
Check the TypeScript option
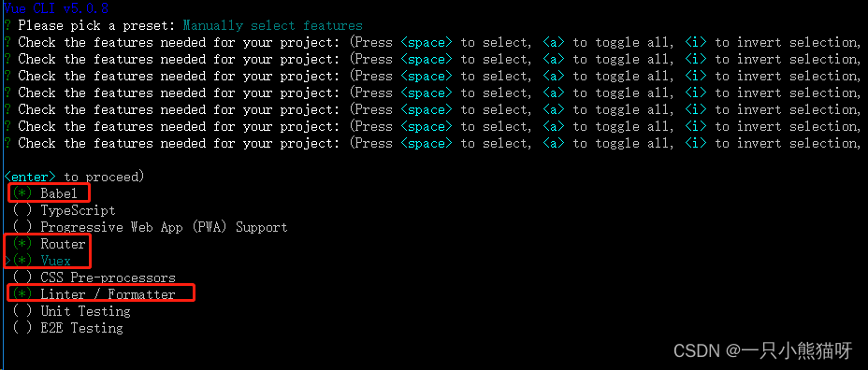pyautogui.click(x=22, y=210)
